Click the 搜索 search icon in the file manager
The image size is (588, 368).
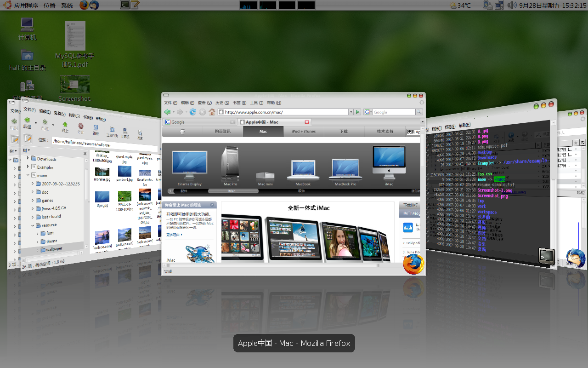pos(140,135)
